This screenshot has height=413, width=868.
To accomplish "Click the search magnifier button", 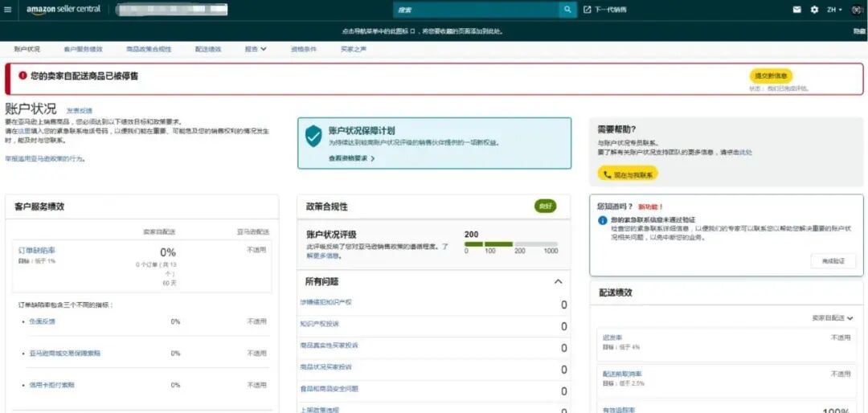I will click(x=567, y=10).
